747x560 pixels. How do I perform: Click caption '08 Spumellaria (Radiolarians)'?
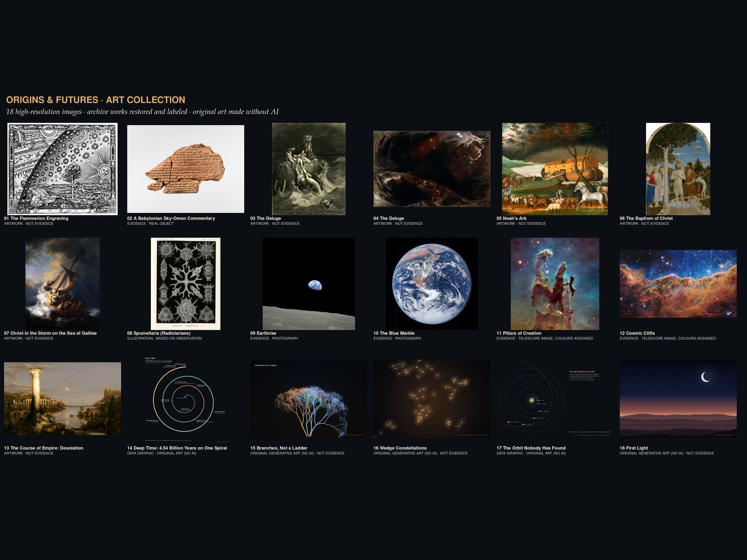coord(159,333)
